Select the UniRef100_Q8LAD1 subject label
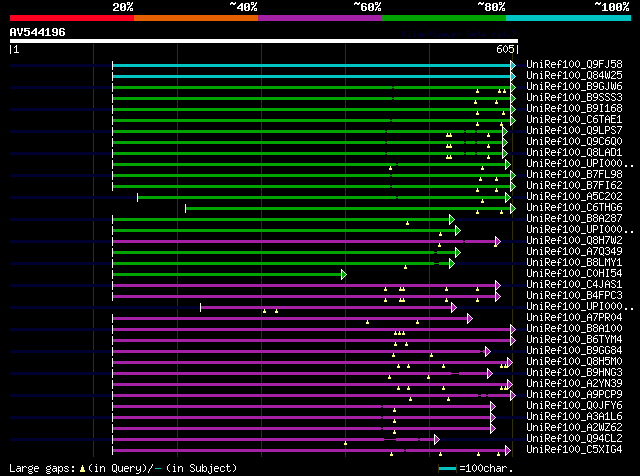 (x=574, y=153)
